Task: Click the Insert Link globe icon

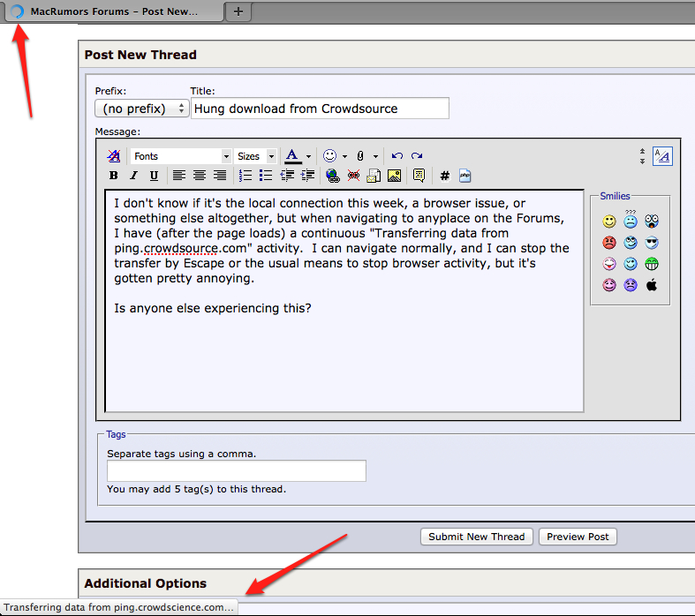Action: click(x=332, y=176)
